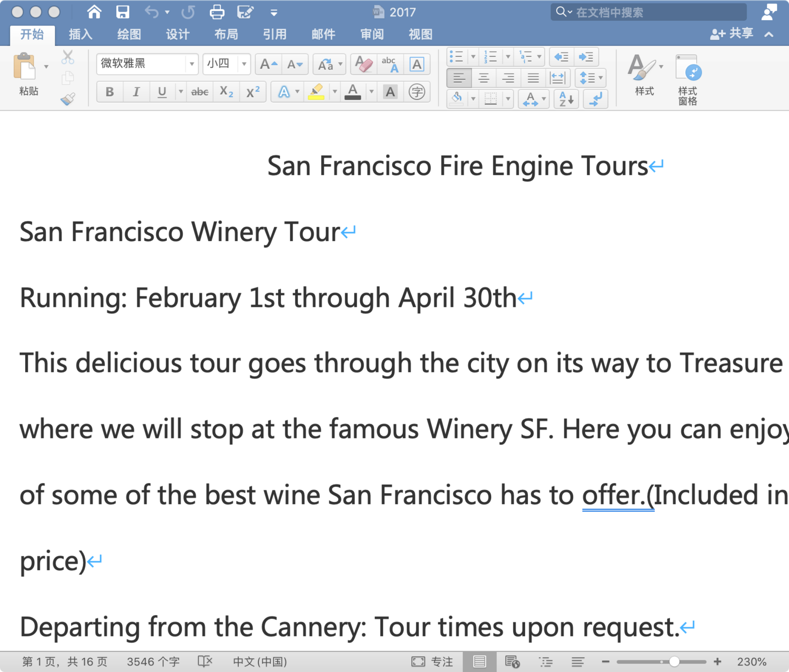Click the Clear Formatting eraser icon
The height and width of the screenshot is (672, 789).
coord(363,64)
